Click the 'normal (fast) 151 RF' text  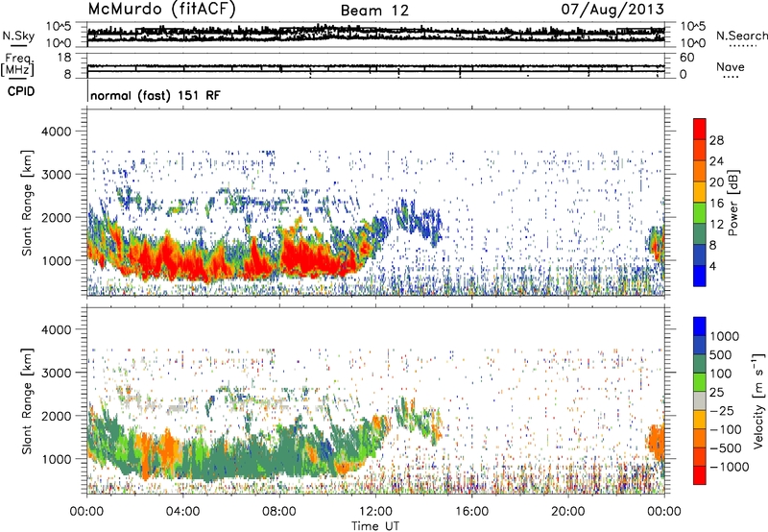pos(156,95)
